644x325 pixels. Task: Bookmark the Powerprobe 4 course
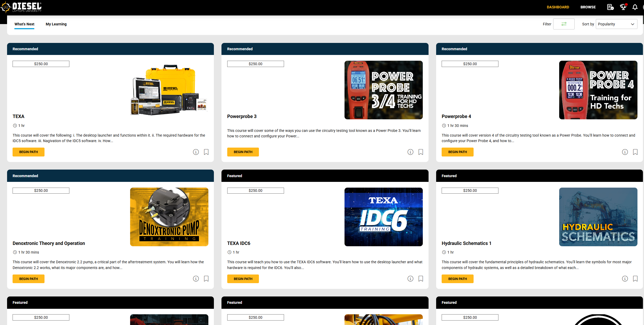pos(635,152)
